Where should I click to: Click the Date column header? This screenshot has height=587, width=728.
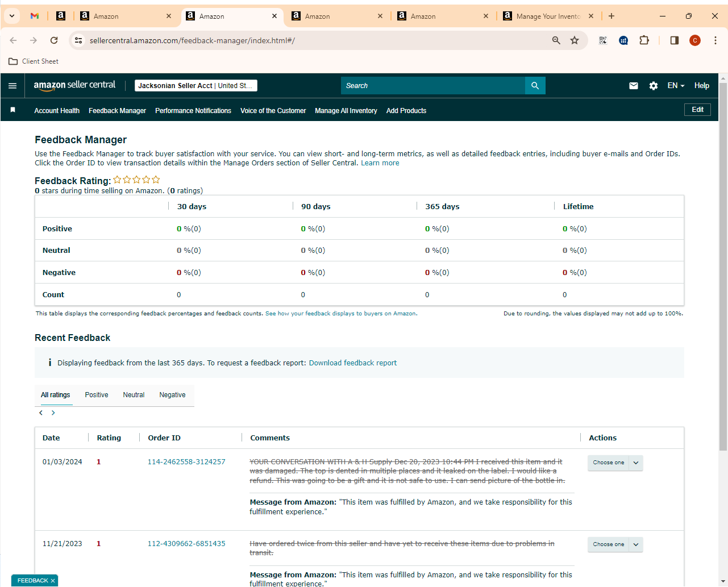51,438
